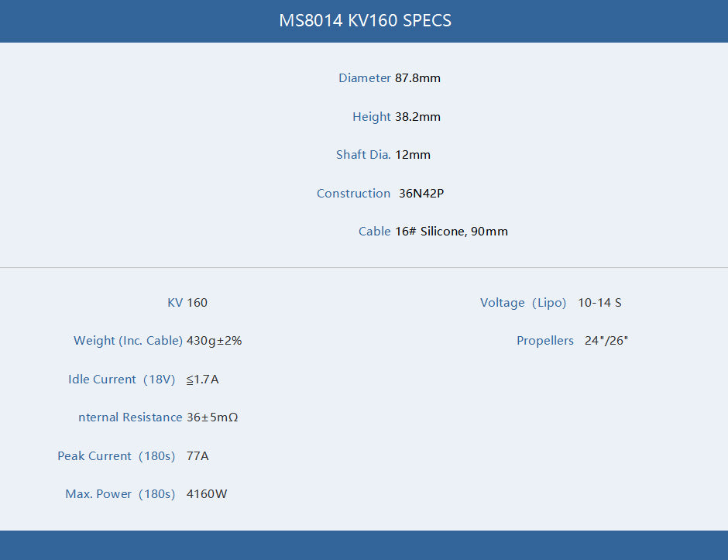Click the 87.8mm diameter value
The image size is (728, 560).
click(417, 78)
